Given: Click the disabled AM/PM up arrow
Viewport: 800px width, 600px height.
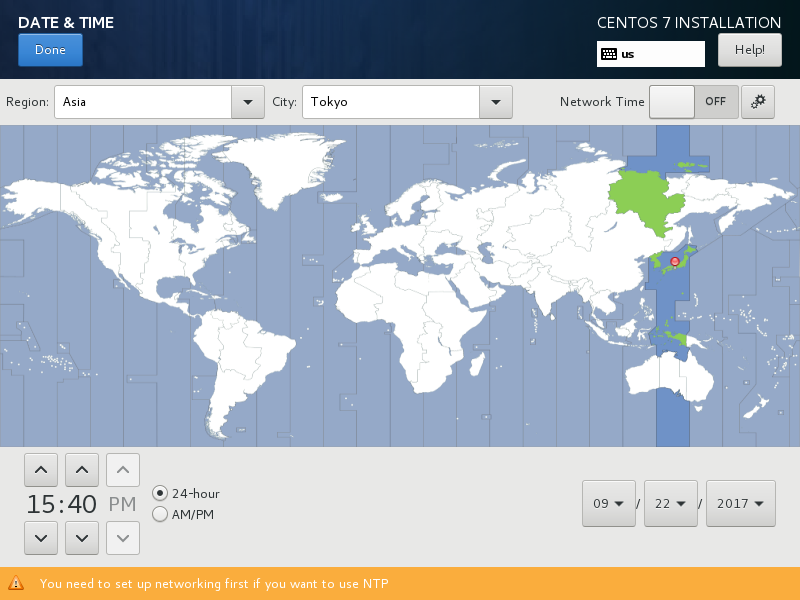Looking at the screenshot, I should pos(123,470).
